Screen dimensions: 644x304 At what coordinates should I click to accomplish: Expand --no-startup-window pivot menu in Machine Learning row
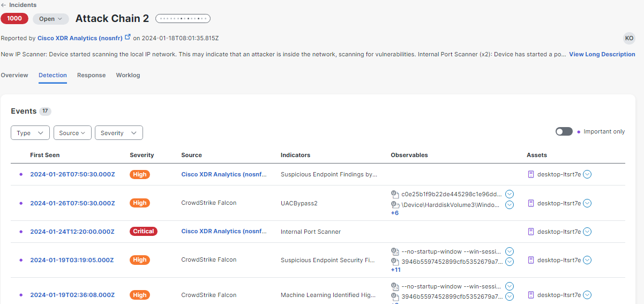(x=510, y=286)
